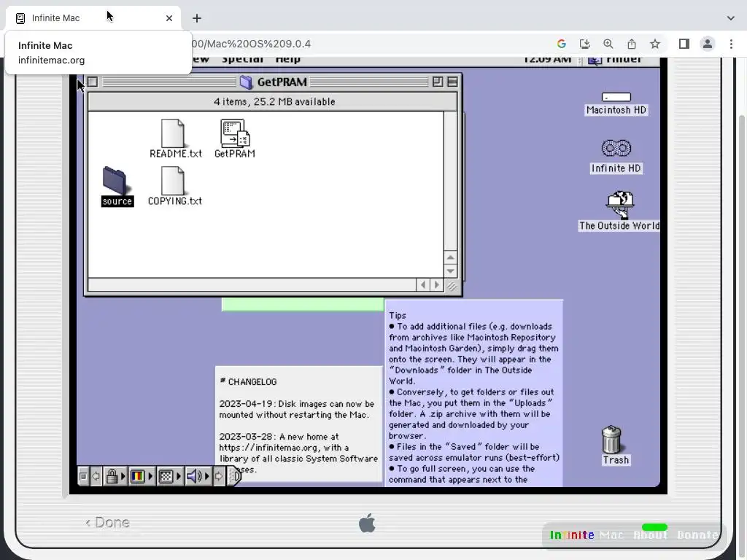Select the Trash icon on desktop

pos(611,439)
